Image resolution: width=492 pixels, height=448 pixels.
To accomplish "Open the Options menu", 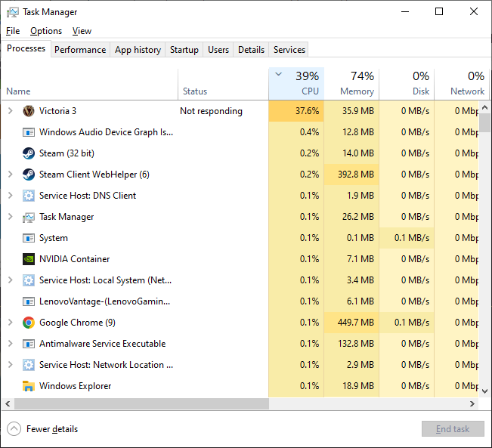I will point(46,31).
